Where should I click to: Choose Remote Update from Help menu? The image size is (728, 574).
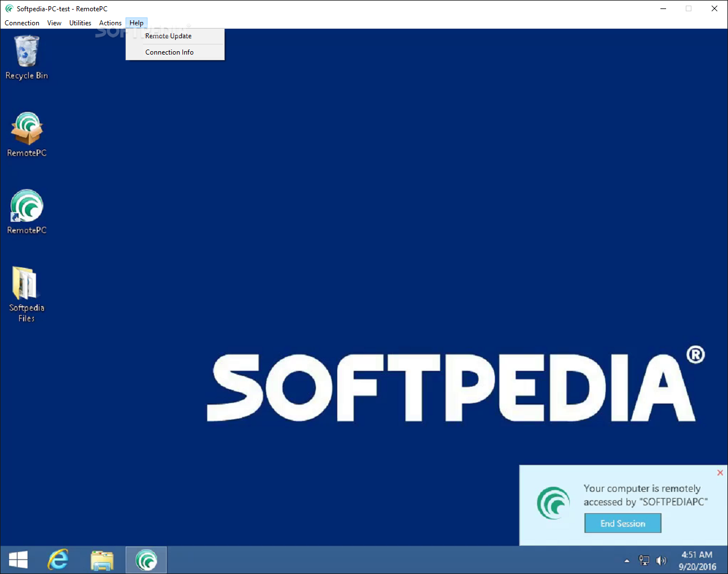point(175,36)
